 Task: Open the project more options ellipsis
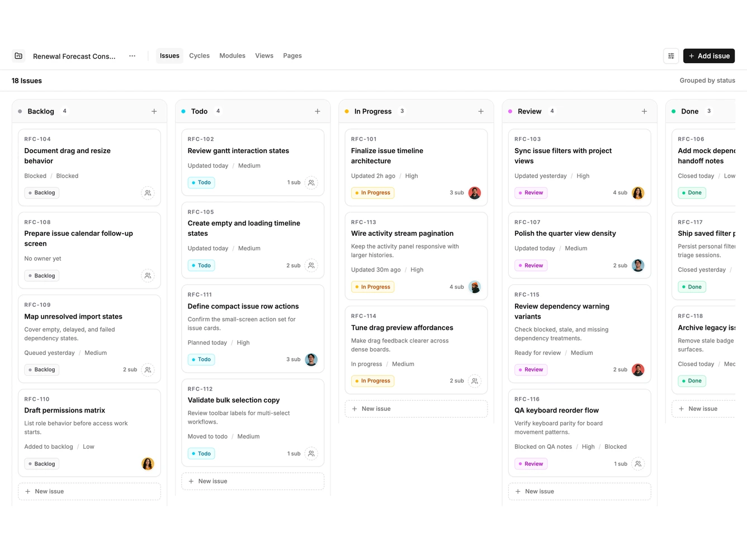point(132,56)
